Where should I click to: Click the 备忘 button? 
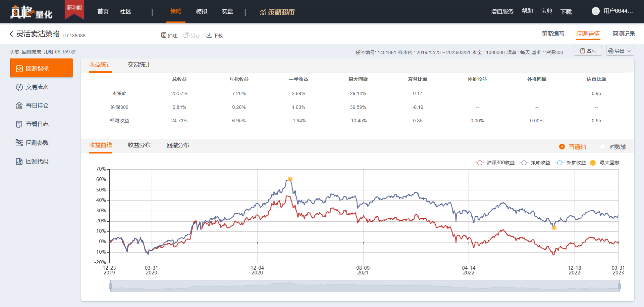point(588,51)
